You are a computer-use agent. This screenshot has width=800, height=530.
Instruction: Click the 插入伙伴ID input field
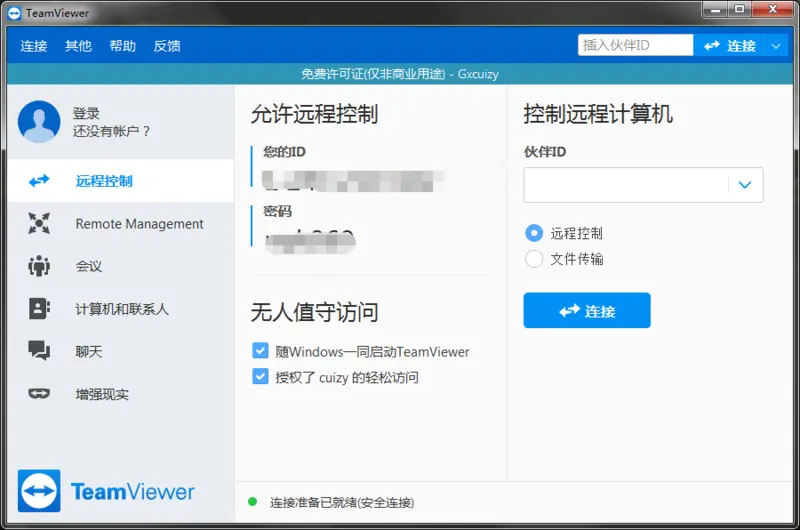pyautogui.click(x=635, y=45)
